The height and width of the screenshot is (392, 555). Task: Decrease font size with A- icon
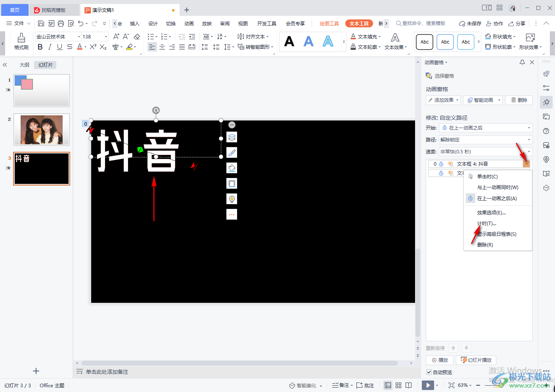click(126, 36)
